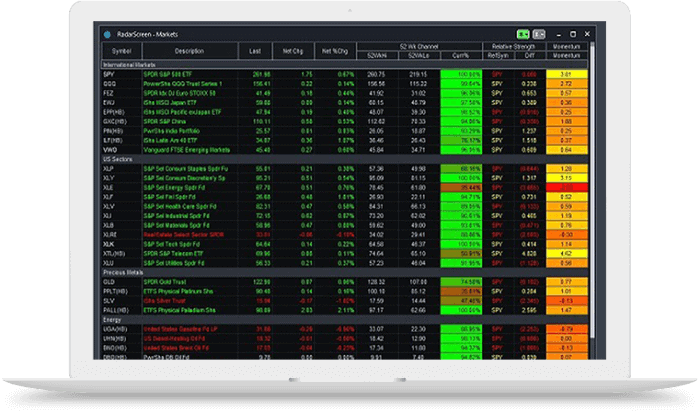Select the QQQ symbol cell
This screenshot has width=700, height=413.
(121, 83)
